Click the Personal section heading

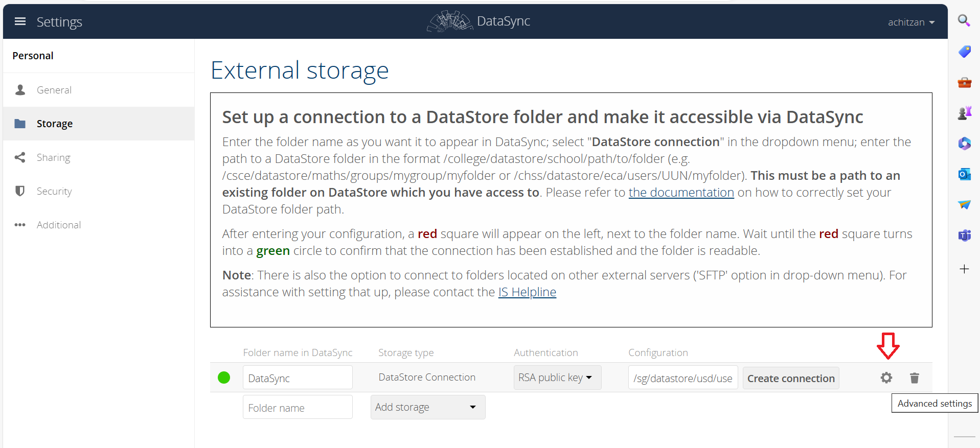click(x=33, y=56)
